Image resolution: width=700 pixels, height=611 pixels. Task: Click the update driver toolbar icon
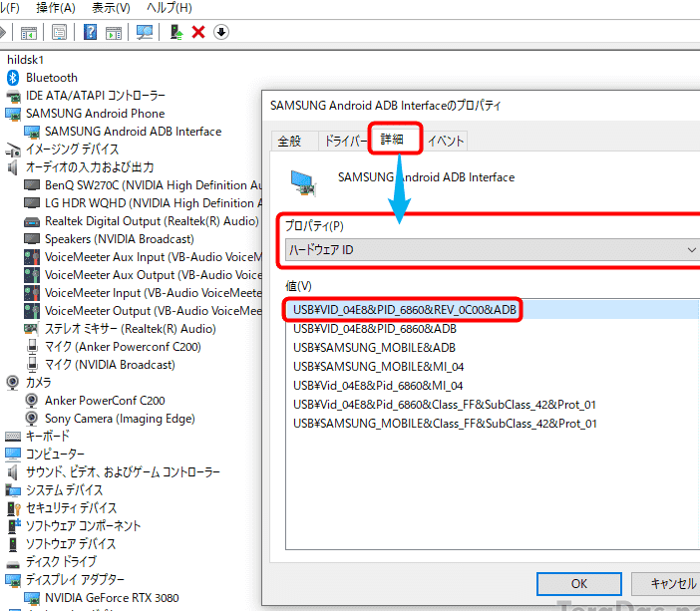click(x=176, y=32)
